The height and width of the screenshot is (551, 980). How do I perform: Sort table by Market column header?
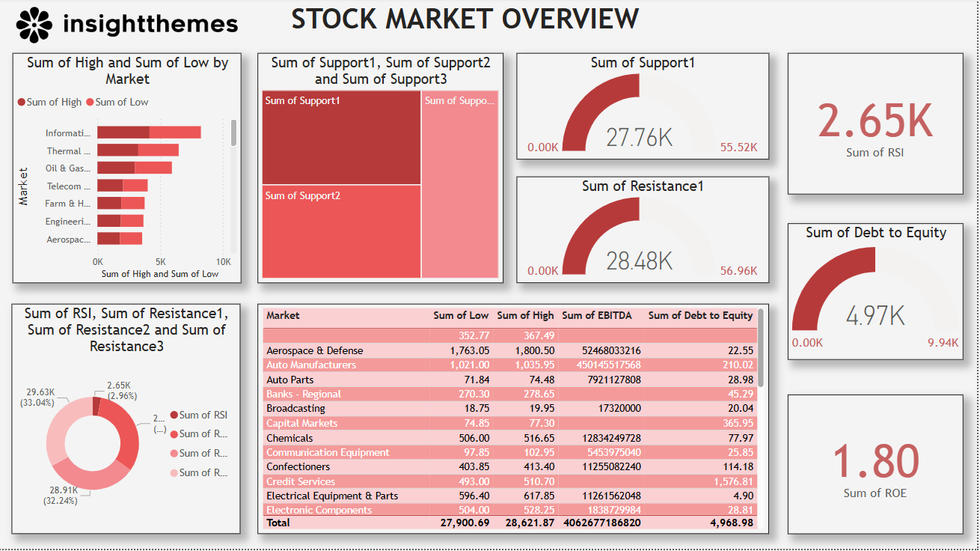pos(283,316)
